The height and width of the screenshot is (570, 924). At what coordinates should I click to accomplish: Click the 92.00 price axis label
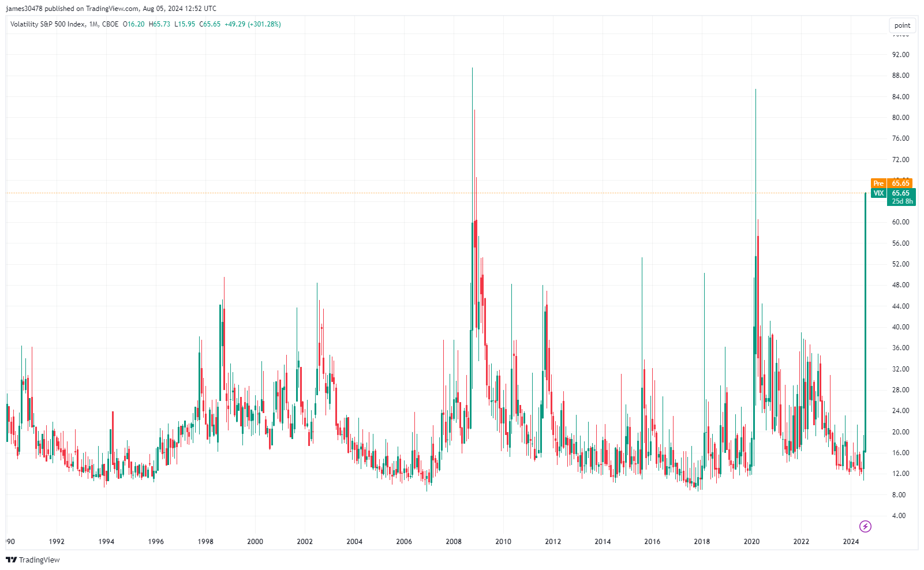tap(900, 55)
